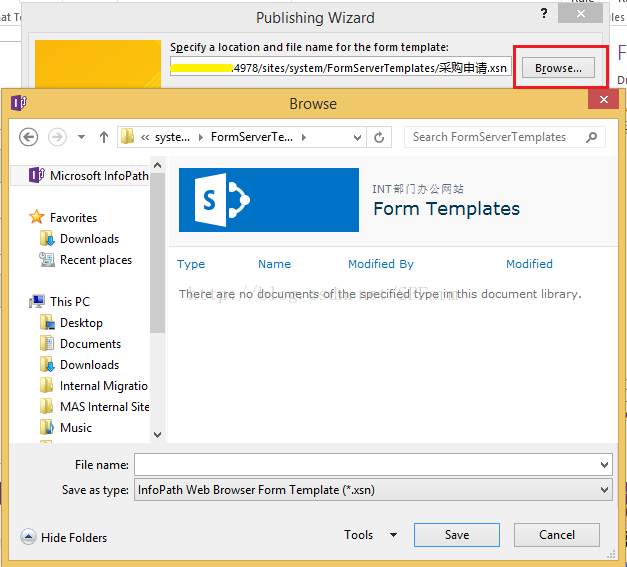Click the folder icon in address bar
Viewport: 627px width, 567px height.
(127, 136)
